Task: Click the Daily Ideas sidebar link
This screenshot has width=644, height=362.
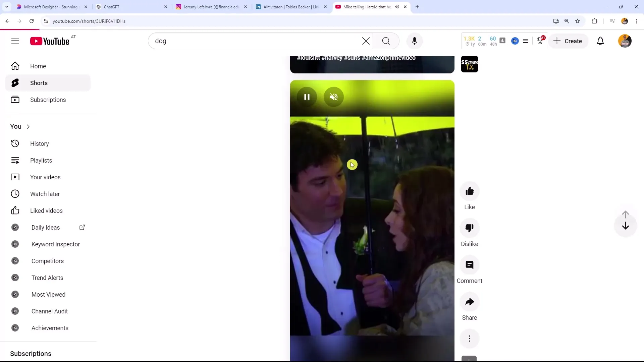Action: [x=46, y=227]
